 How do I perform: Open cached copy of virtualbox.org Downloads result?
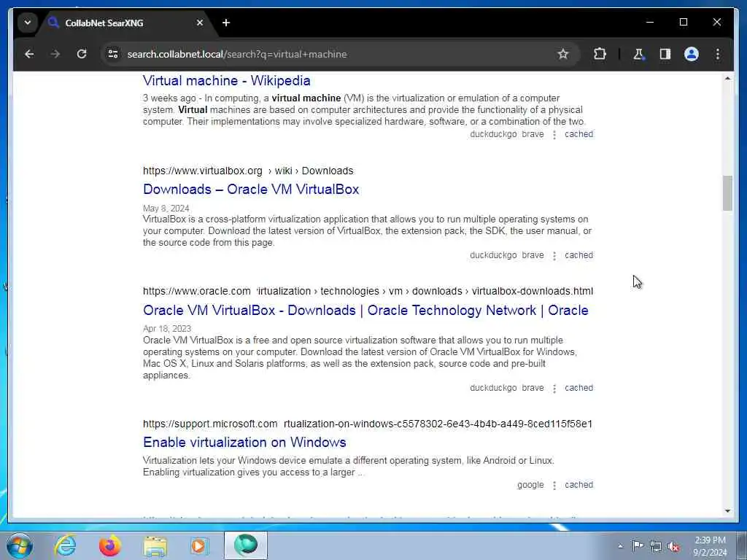coord(578,255)
